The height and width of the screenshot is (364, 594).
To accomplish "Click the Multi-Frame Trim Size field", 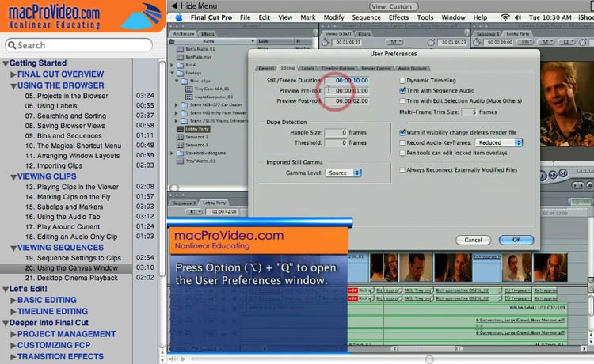I will coord(469,112).
